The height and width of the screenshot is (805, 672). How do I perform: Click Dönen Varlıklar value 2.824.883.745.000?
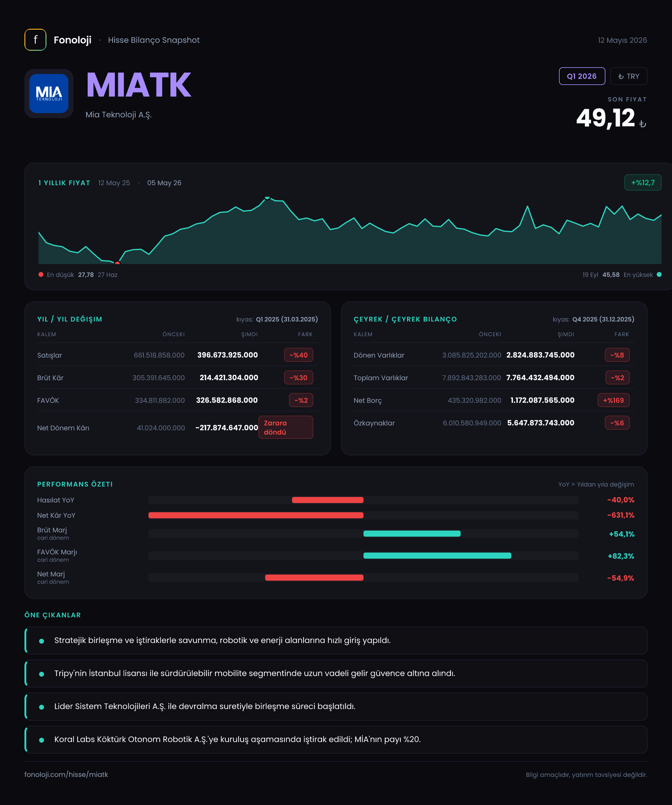click(x=540, y=355)
